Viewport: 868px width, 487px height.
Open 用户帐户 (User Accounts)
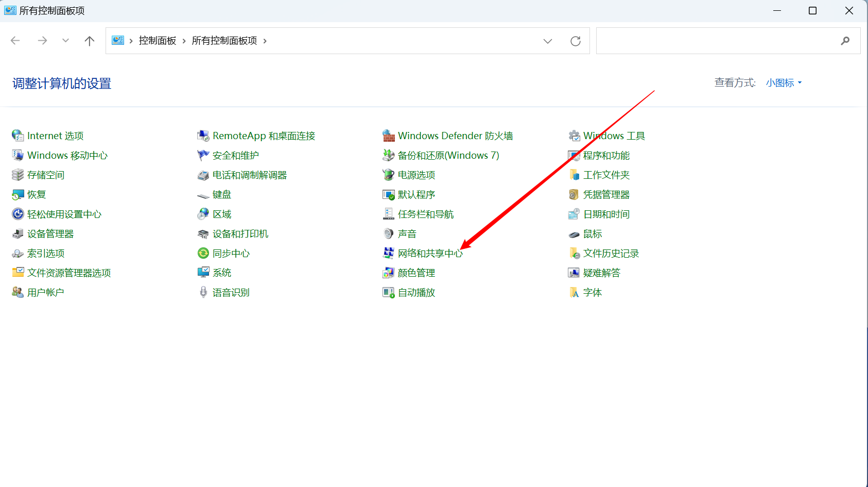click(46, 292)
